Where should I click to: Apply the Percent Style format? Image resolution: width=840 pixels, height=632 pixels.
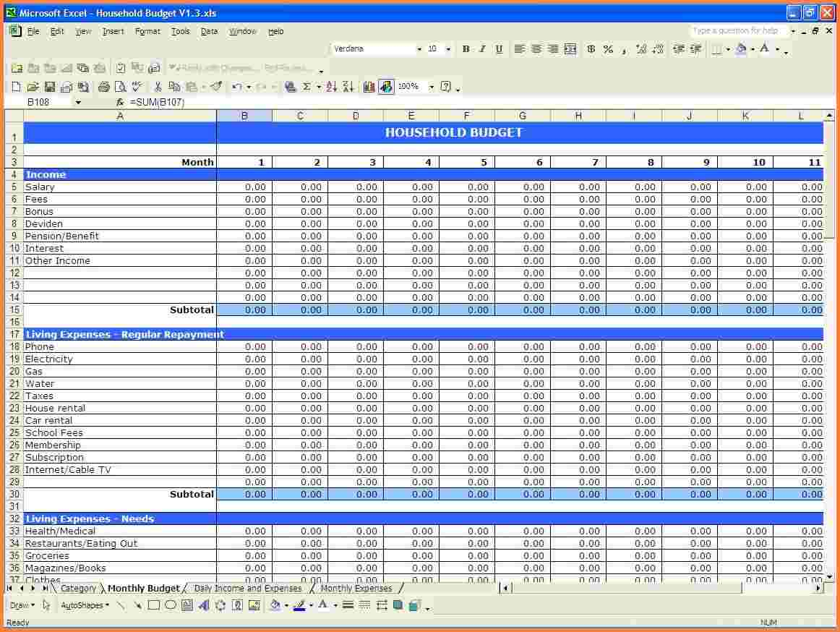click(x=608, y=49)
